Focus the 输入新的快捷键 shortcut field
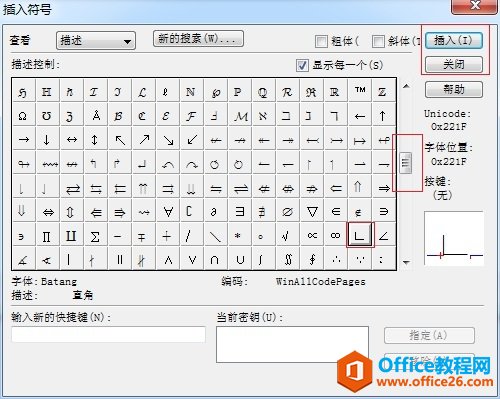The height and width of the screenshot is (399, 500). (x=108, y=334)
